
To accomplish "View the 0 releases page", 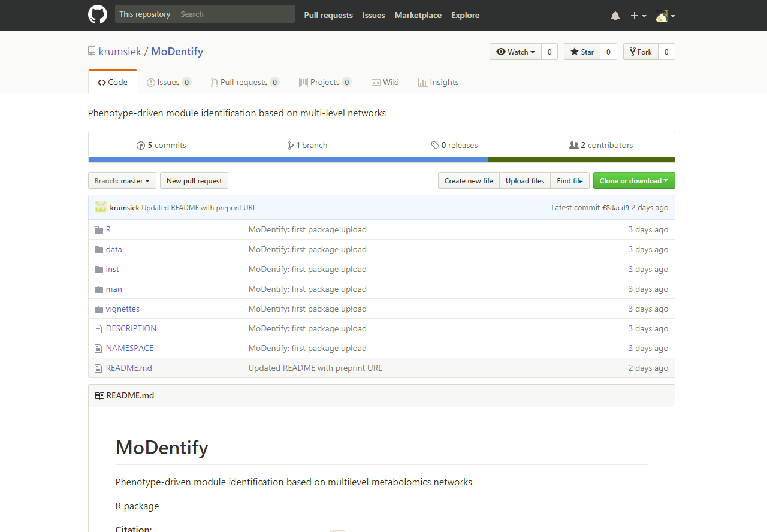I will pyautogui.click(x=454, y=145).
